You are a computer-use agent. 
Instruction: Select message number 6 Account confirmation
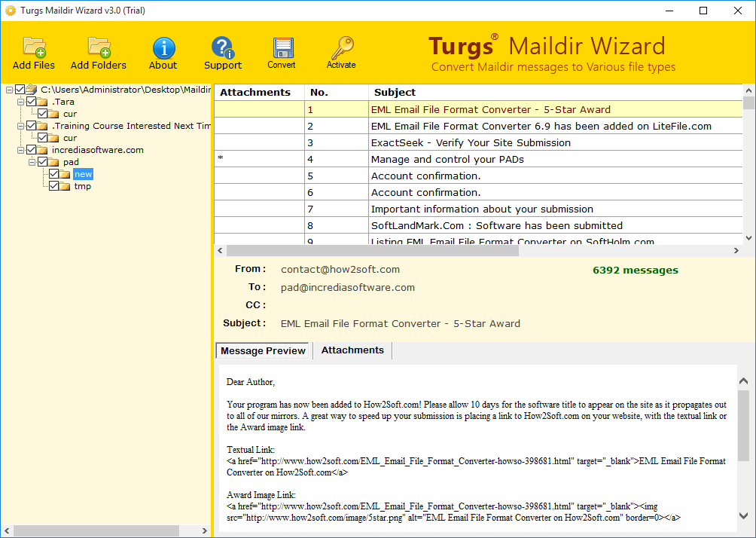[x=478, y=193]
